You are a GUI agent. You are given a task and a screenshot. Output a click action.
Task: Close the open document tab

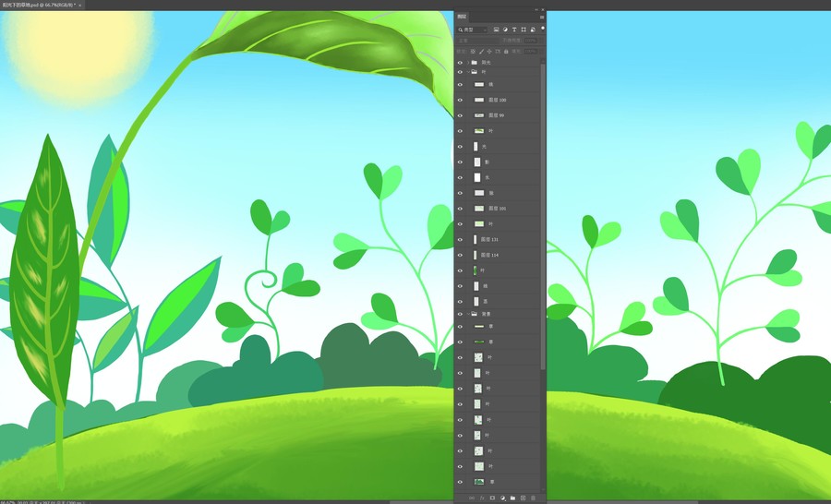[x=80, y=5]
